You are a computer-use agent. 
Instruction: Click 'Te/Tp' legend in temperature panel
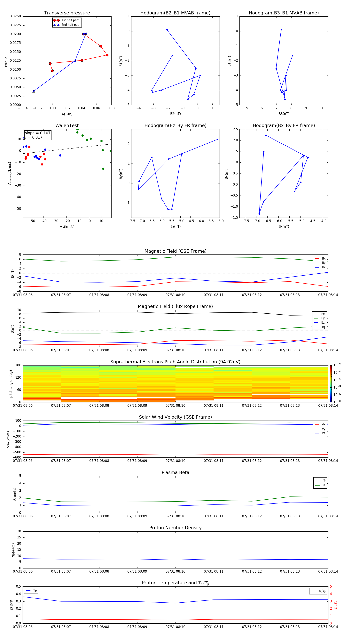pos(318,591)
